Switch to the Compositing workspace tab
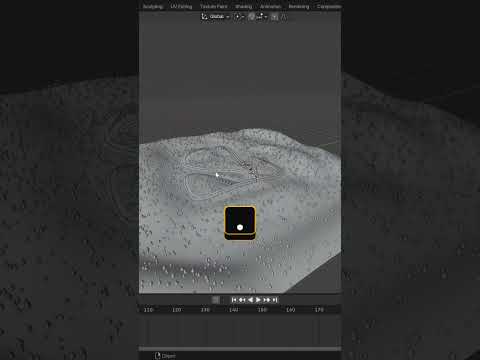Image resolution: width=480 pixels, height=360 pixels. (328, 6)
